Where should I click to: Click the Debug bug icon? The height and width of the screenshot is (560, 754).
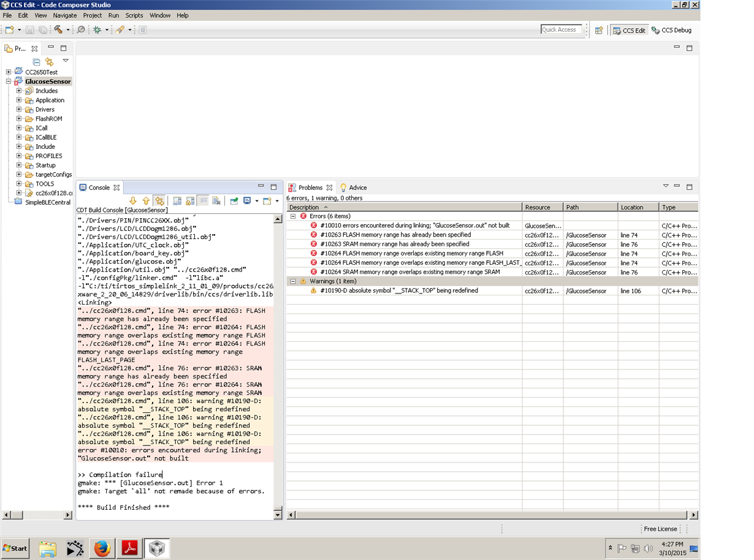click(x=97, y=29)
